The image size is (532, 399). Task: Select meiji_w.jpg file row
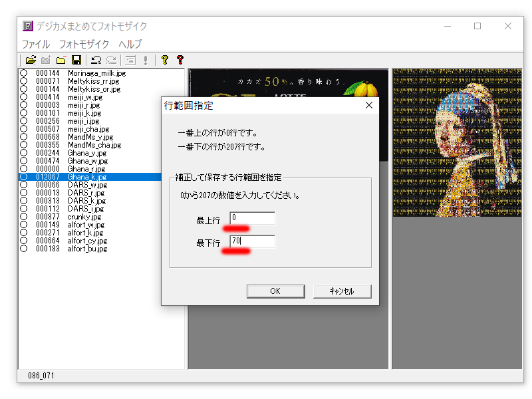pyautogui.click(x=90, y=97)
